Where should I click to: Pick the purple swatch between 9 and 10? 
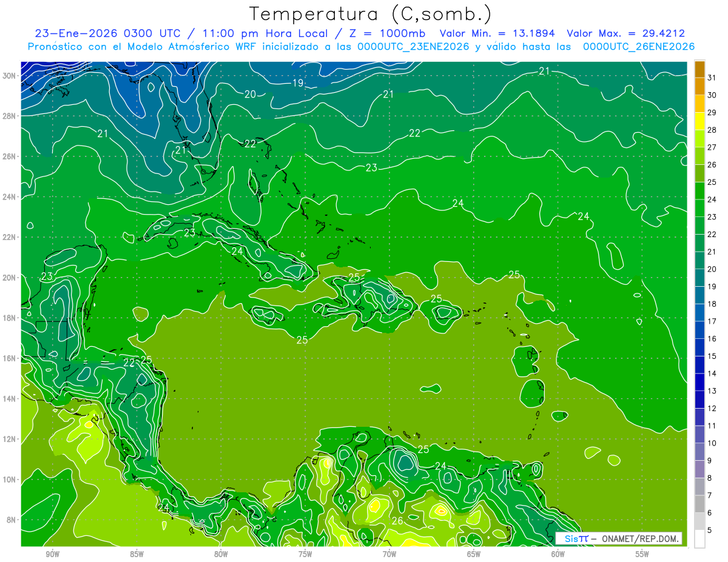pyautogui.click(x=699, y=452)
